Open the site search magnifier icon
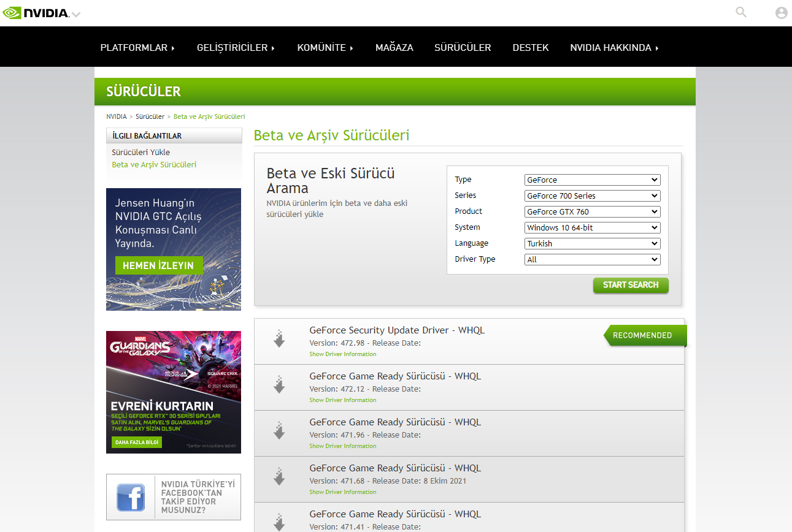Viewport: 792px width, 532px height. point(741,12)
